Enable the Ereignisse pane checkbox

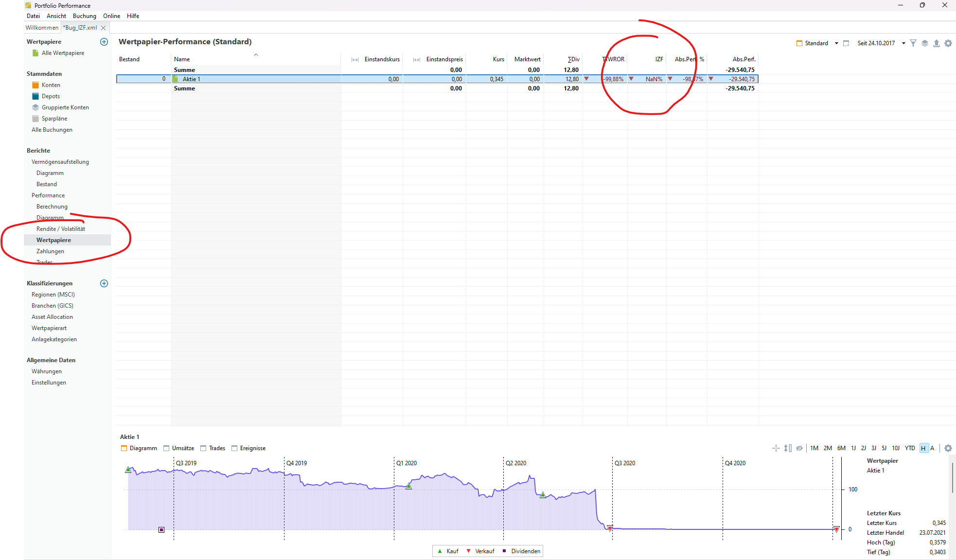pos(235,448)
